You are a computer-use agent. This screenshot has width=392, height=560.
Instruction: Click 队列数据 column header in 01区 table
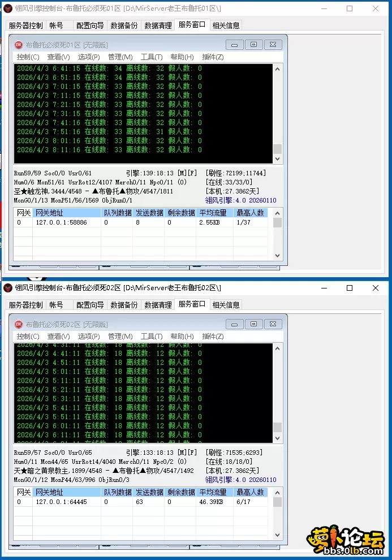coord(117,213)
